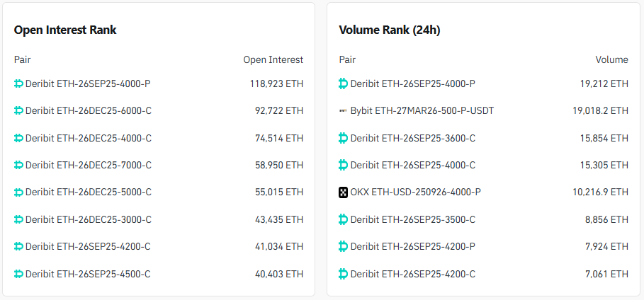
Task: Select the 10,216.9 ETH volume value
Action: click(601, 192)
